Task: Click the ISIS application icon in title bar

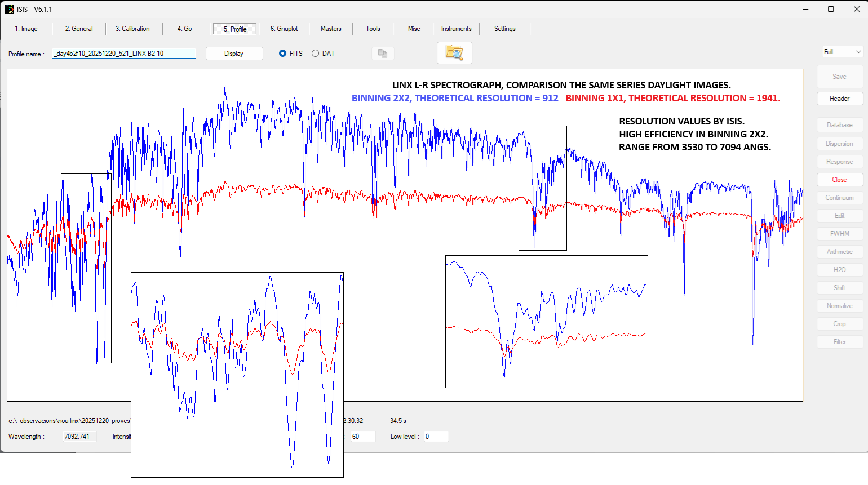Action: pos(10,9)
